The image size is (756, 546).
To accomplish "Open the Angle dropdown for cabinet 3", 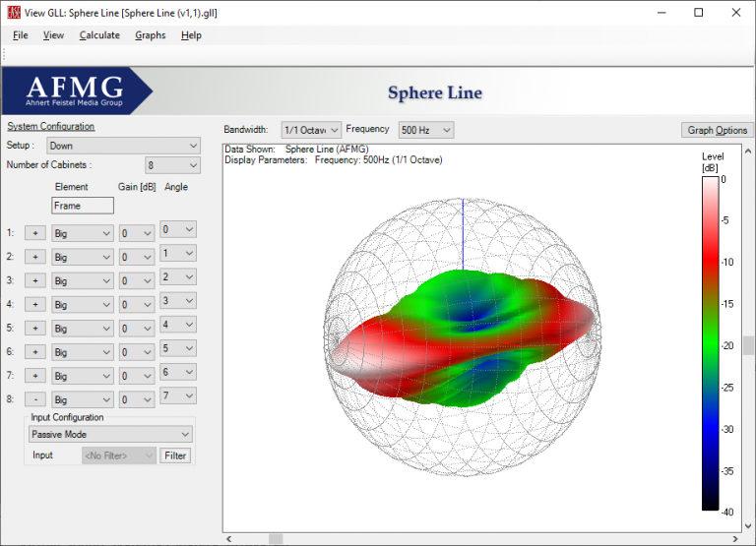I will pyautogui.click(x=178, y=276).
